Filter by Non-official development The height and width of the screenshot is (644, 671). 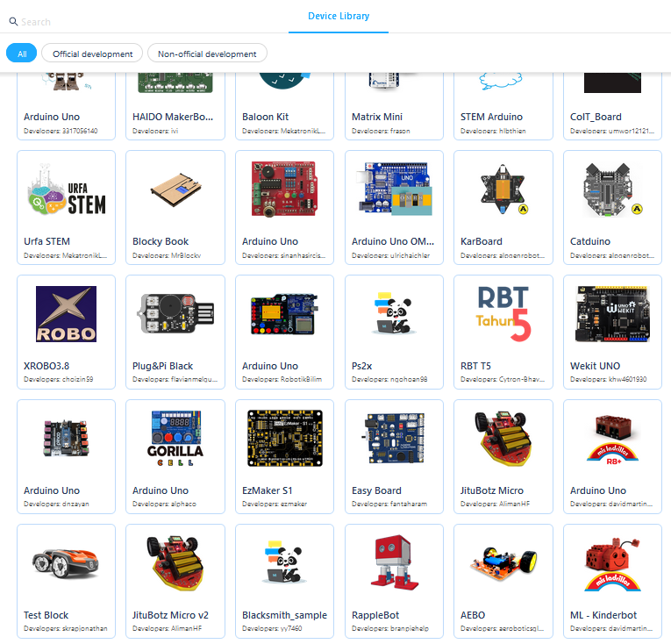[207, 54]
